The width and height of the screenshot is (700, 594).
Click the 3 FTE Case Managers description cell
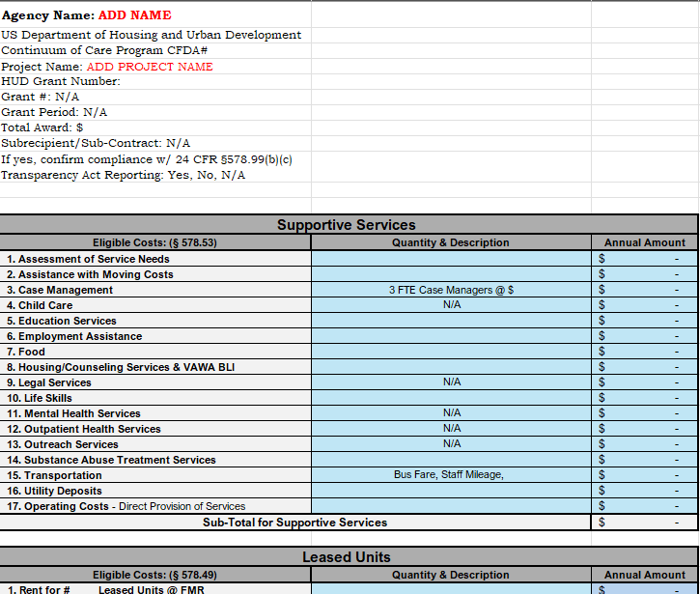tap(451, 290)
